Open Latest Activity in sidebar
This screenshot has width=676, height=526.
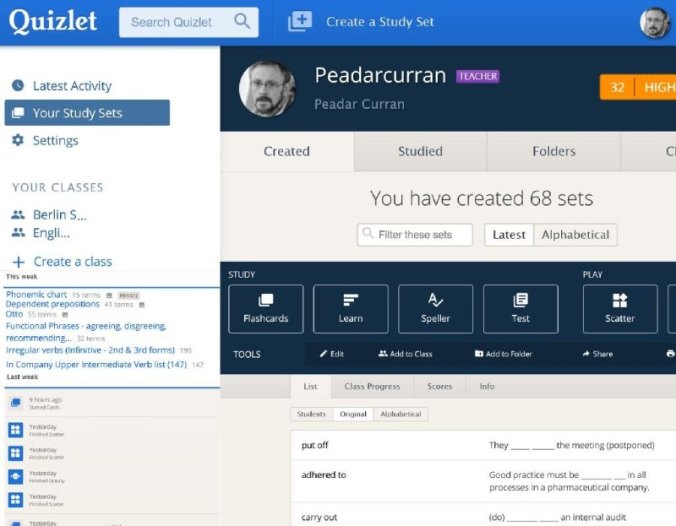72,86
